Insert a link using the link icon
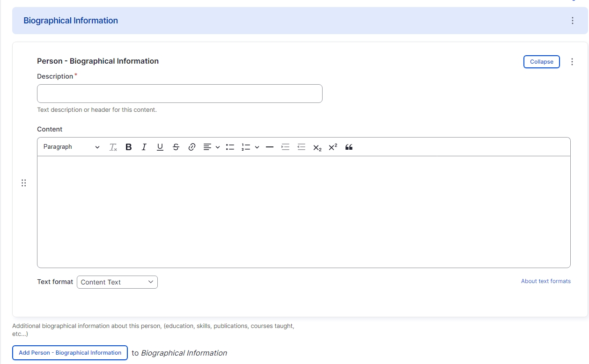 (x=191, y=147)
